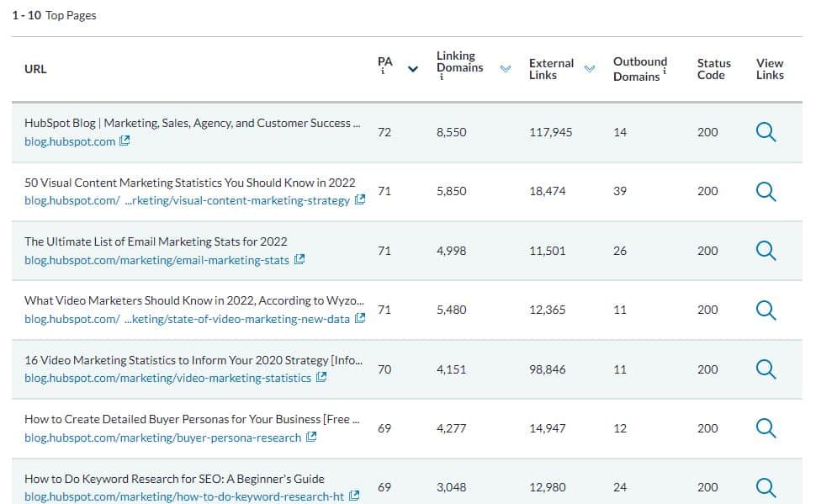Open magnifier for Keyword Research for SEO row

[766, 487]
